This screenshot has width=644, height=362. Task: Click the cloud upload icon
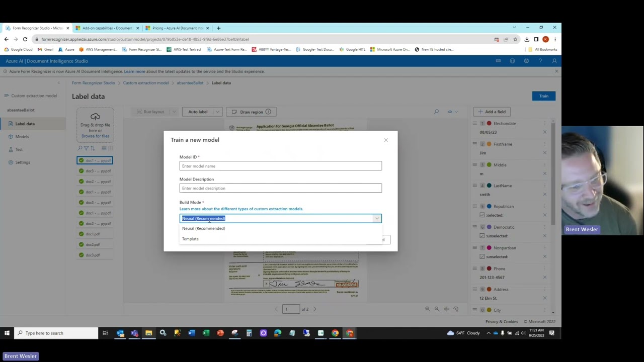coord(95,117)
